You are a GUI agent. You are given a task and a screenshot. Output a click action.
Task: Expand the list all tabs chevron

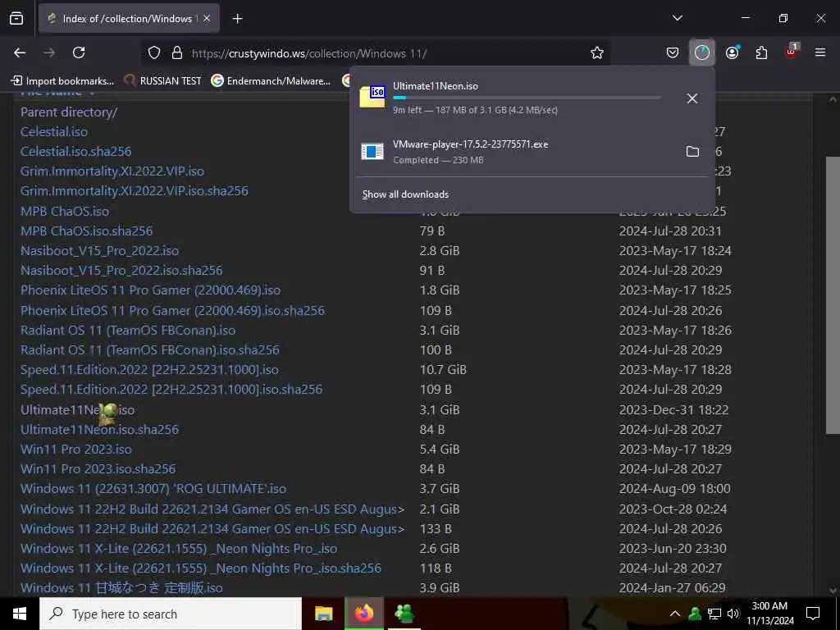tap(677, 18)
